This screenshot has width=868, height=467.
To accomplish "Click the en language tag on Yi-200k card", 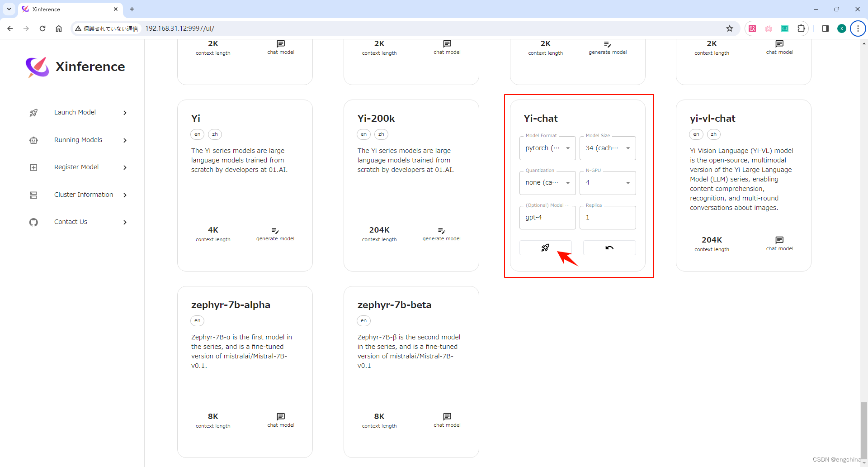I will tap(364, 134).
